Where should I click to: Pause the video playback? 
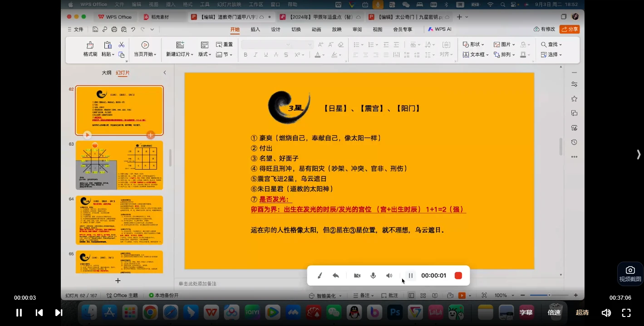tap(19, 313)
